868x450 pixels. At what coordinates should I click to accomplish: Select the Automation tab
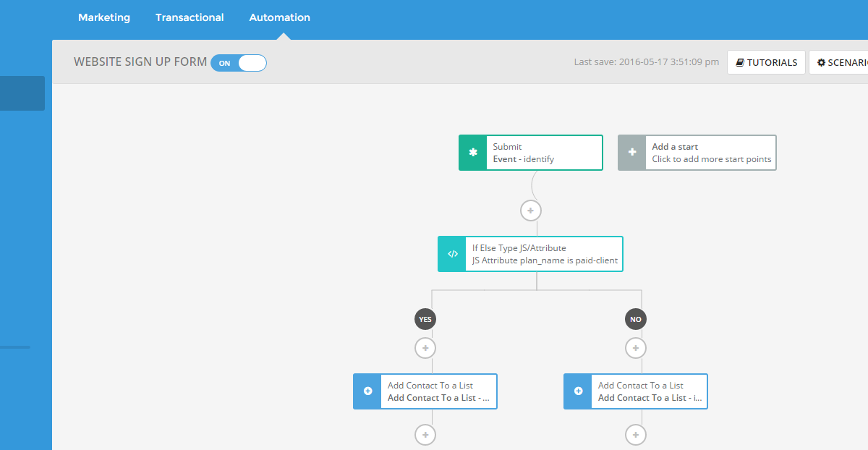click(280, 17)
